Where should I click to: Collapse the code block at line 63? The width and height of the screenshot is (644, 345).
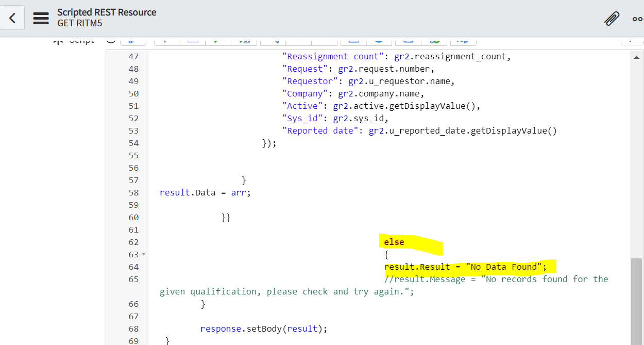[x=143, y=254]
